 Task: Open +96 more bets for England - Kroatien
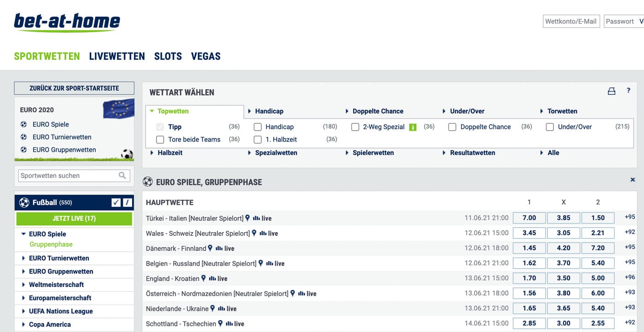point(630,278)
